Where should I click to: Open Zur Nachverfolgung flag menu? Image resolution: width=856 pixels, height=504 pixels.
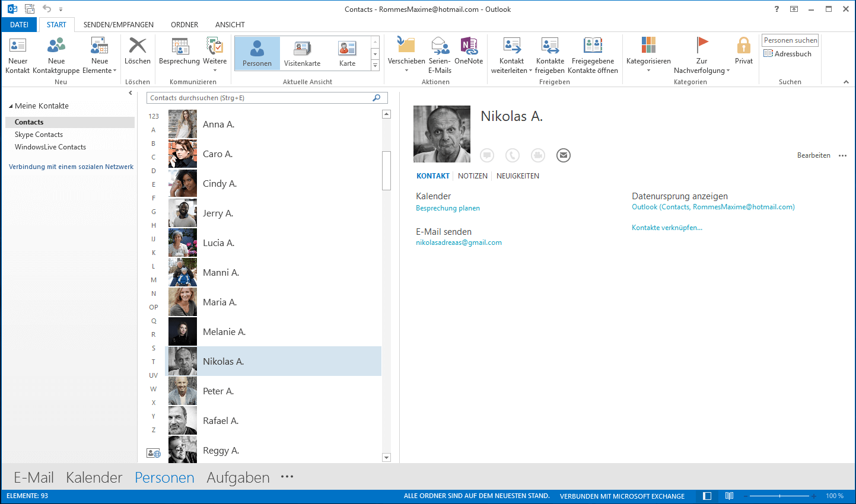click(702, 55)
